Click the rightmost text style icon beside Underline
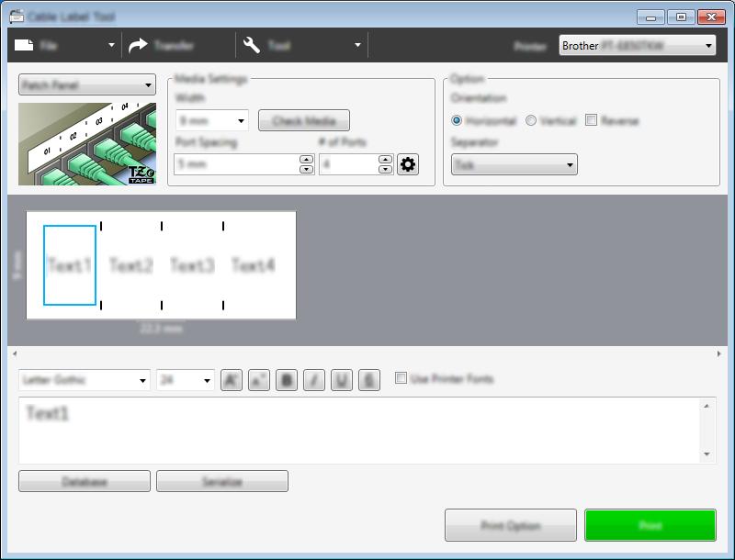The height and width of the screenshot is (560, 735). pos(369,380)
